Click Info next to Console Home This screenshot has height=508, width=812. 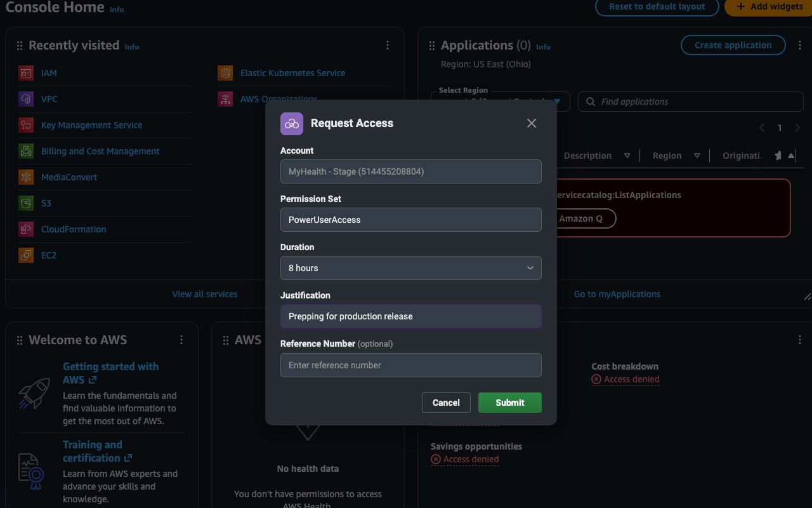(117, 10)
